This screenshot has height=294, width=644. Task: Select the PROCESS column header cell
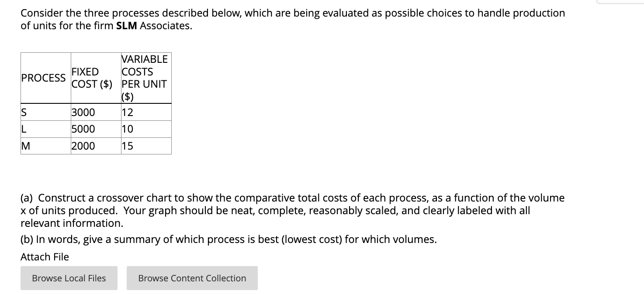click(x=45, y=78)
